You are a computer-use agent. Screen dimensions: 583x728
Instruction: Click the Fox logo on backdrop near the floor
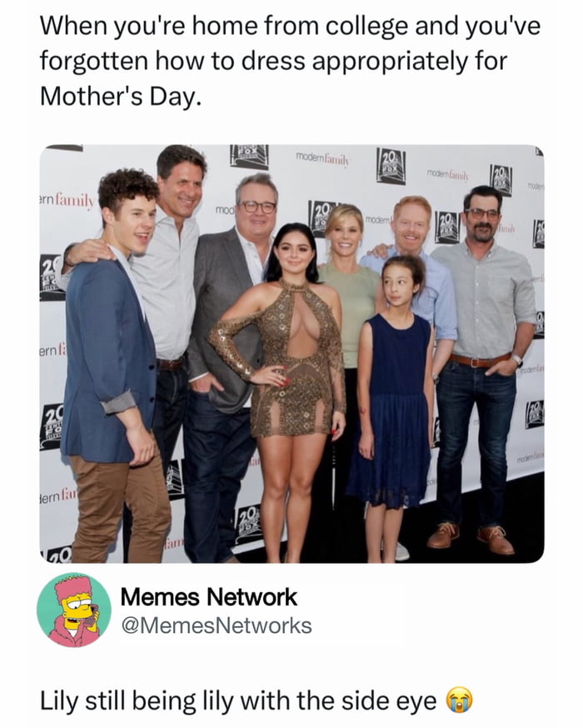(x=249, y=524)
